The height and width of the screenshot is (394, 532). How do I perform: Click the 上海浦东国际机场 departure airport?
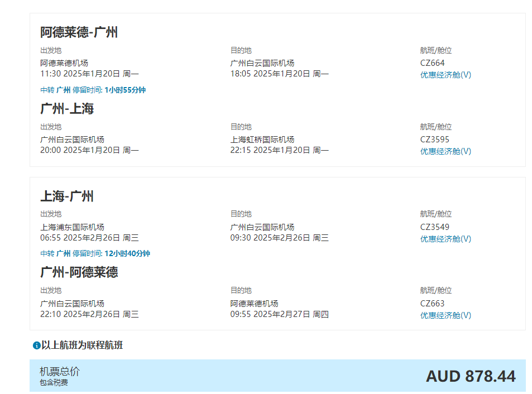coord(72,227)
